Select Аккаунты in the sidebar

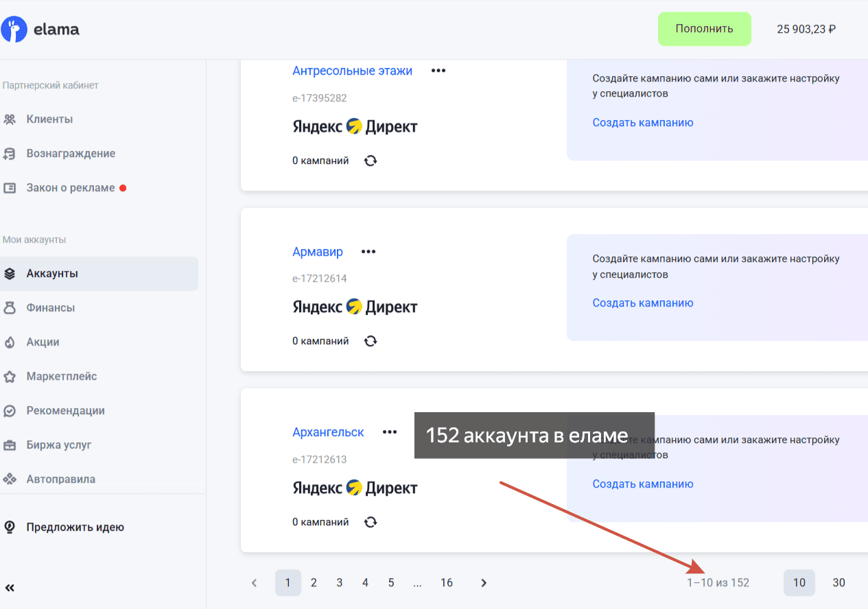click(x=99, y=274)
